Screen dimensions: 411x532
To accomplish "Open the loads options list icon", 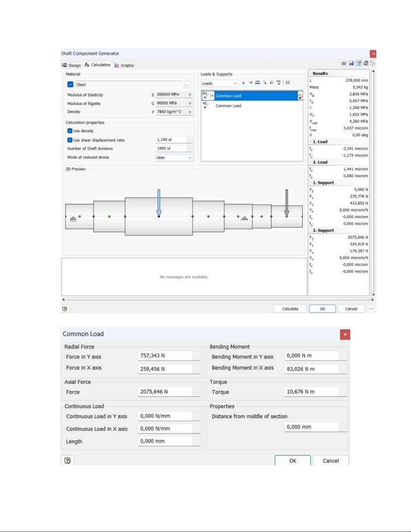I will pyautogui.click(x=288, y=83).
